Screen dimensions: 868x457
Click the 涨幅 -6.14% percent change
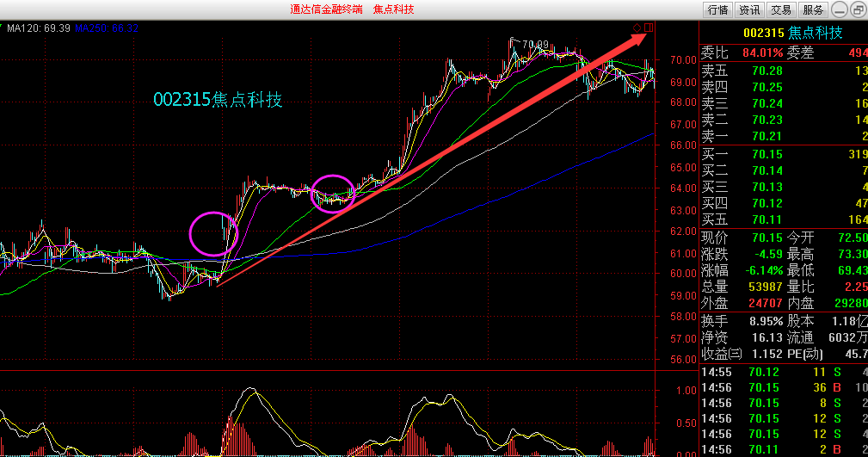764,271
